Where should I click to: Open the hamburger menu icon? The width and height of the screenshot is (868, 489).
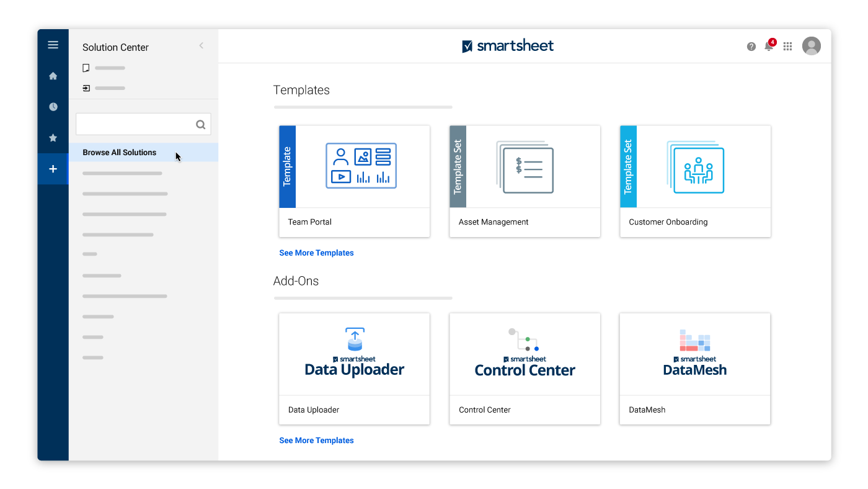(x=53, y=45)
